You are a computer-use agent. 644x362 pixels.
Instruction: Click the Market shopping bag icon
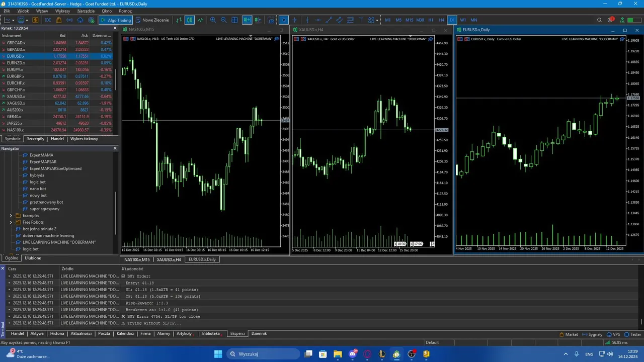coord(59,20)
